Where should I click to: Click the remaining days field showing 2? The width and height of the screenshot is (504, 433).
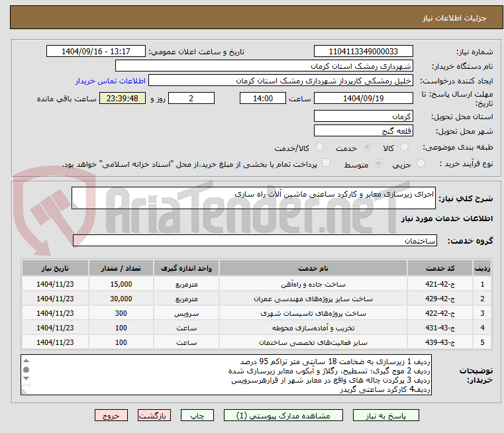(191, 98)
